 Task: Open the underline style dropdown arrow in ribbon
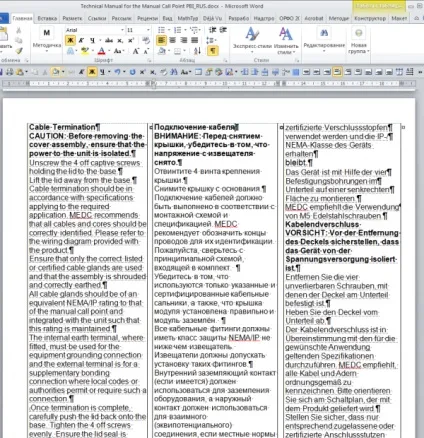click(100, 40)
